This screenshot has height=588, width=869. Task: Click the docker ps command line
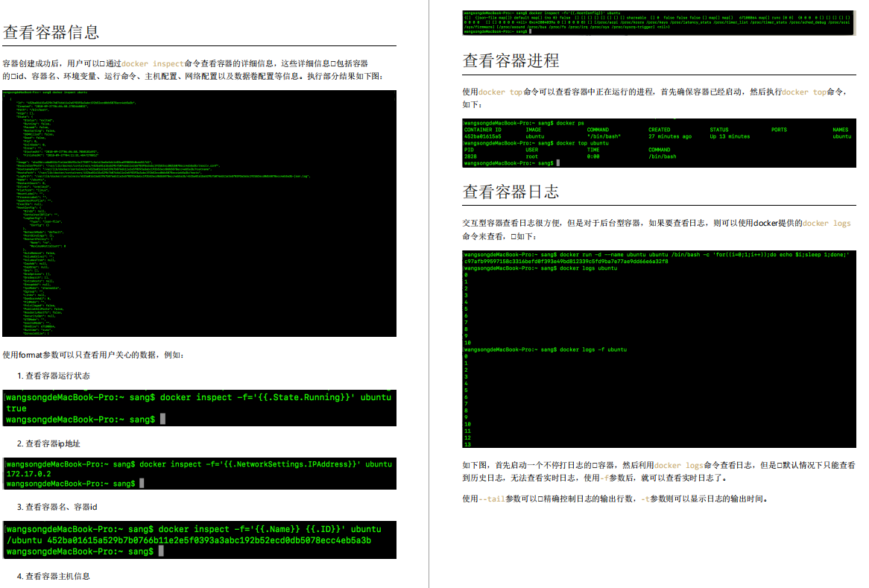pos(524,123)
